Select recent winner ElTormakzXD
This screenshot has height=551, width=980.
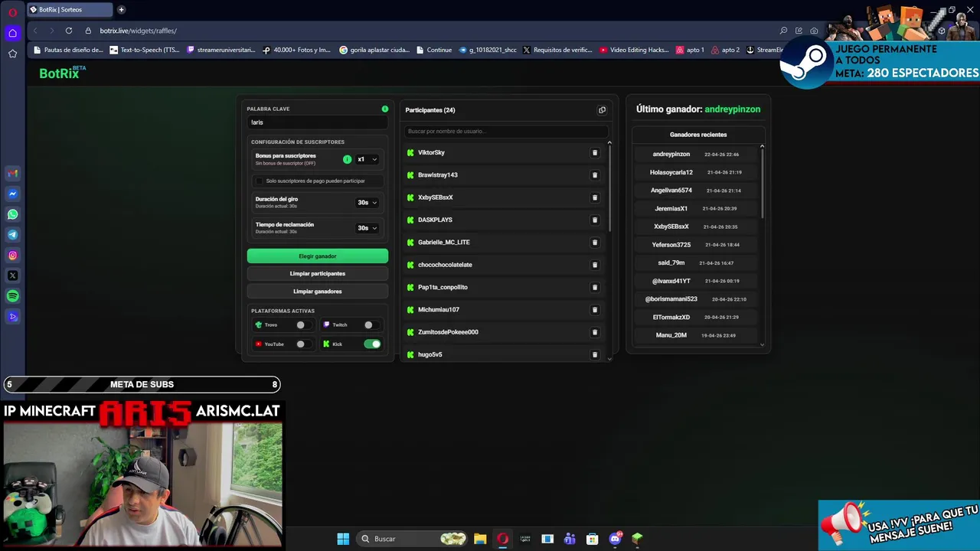pos(696,318)
